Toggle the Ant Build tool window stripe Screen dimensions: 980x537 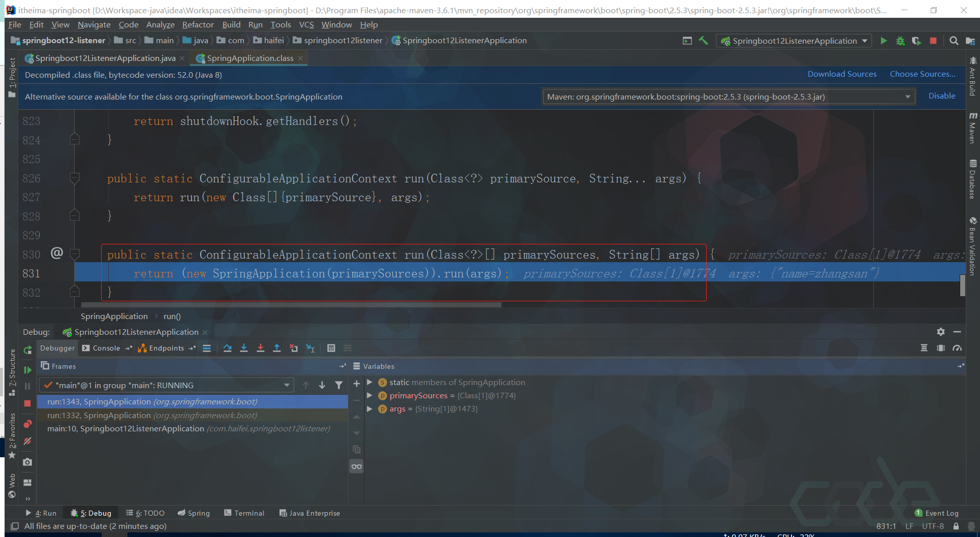point(973,76)
